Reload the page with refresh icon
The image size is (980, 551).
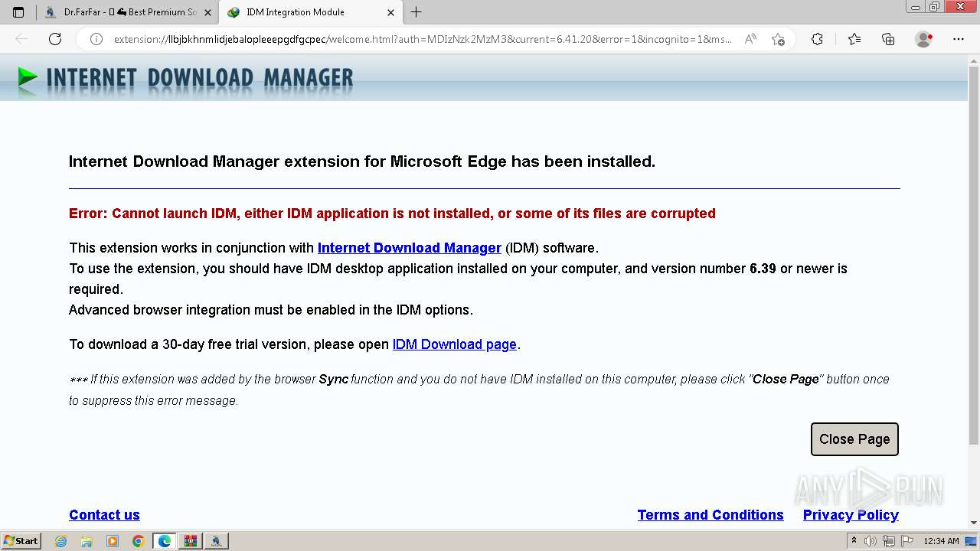[55, 39]
